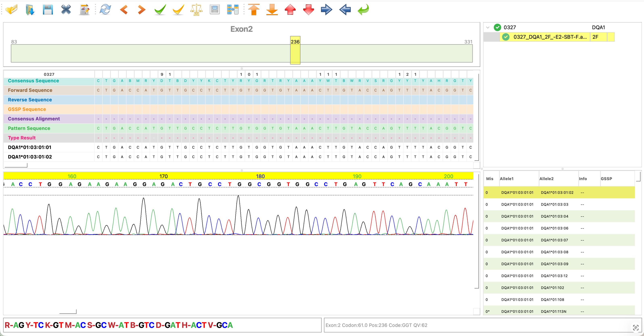Click the sequence comparison layout icon
The width and height of the screenshot is (644, 336).
(x=232, y=10)
